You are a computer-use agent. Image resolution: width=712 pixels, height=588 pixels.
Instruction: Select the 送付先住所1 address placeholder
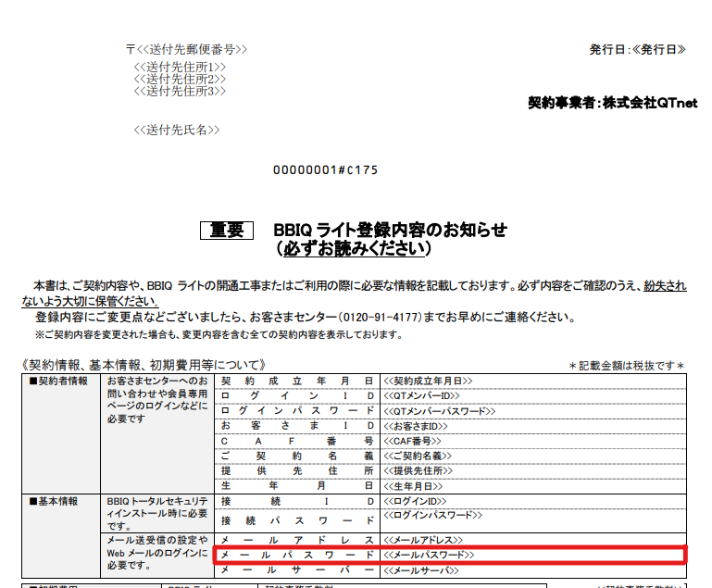tap(180, 67)
